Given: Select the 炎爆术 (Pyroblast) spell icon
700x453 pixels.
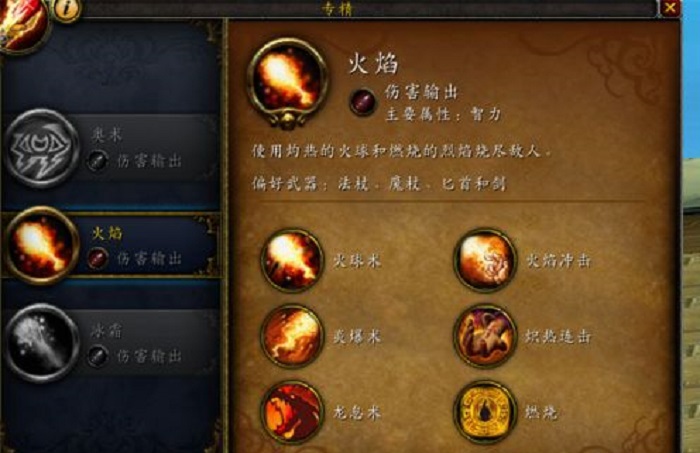Looking at the screenshot, I should click(292, 336).
